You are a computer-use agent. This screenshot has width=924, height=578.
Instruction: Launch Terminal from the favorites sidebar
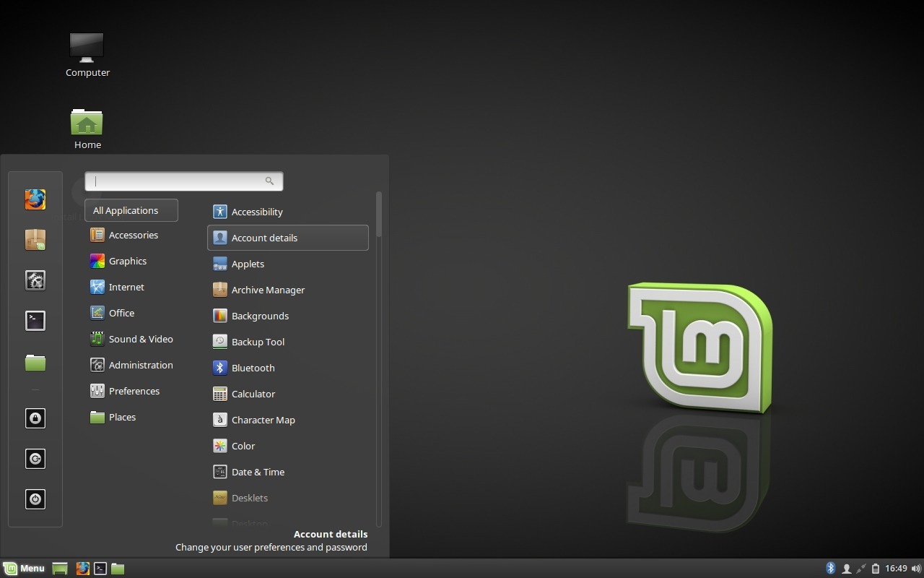[x=35, y=321]
